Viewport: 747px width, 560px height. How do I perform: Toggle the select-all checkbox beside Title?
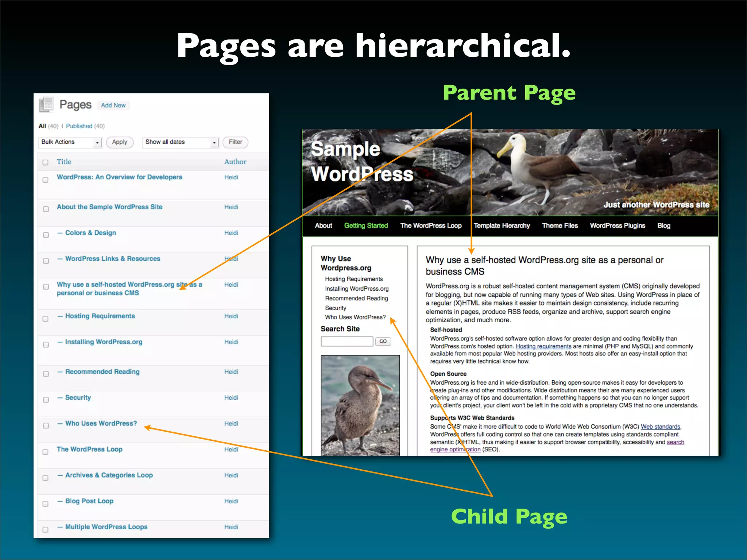46,162
